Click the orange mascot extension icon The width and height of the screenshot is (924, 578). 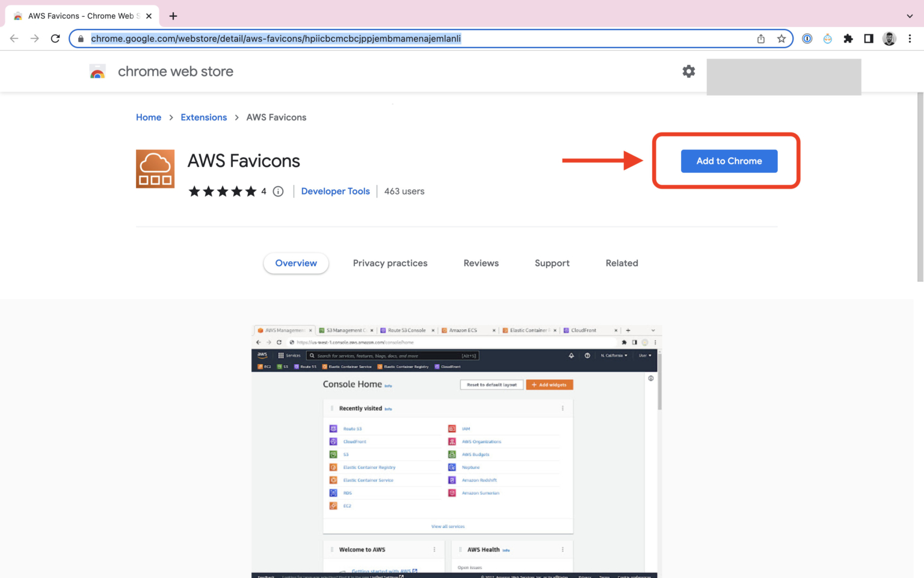(827, 38)
